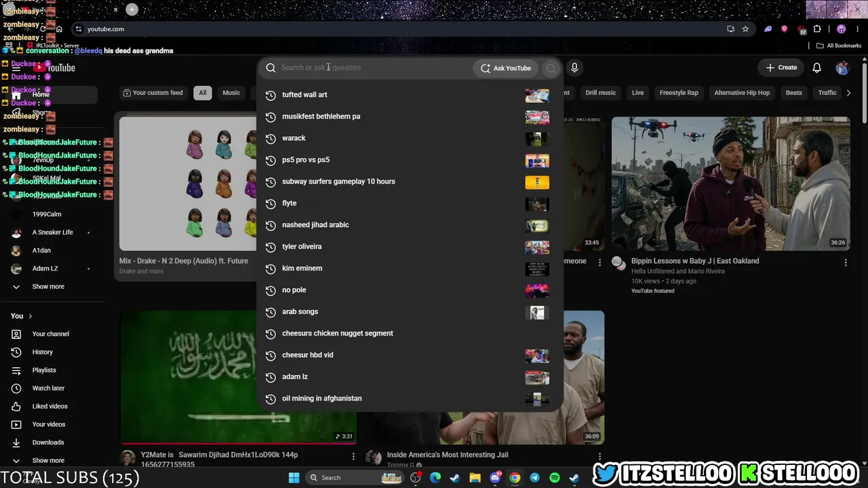Open the extension icon with badge 17

(x=802, y=29)
